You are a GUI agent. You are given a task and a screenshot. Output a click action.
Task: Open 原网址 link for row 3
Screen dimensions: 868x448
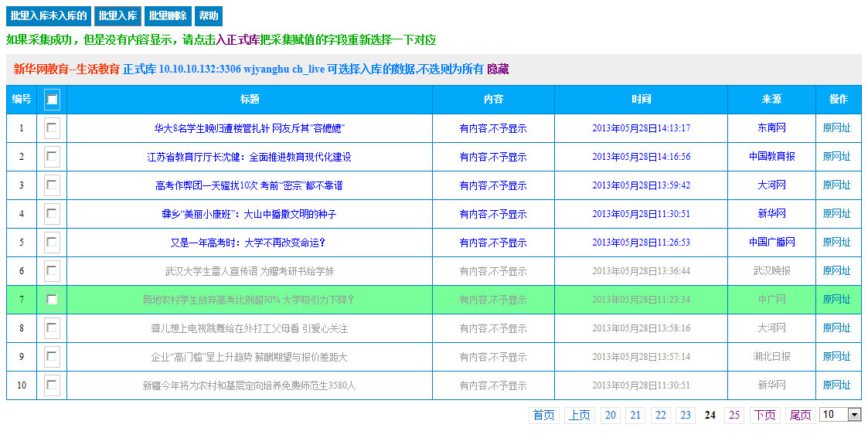(x=836, y=185)
